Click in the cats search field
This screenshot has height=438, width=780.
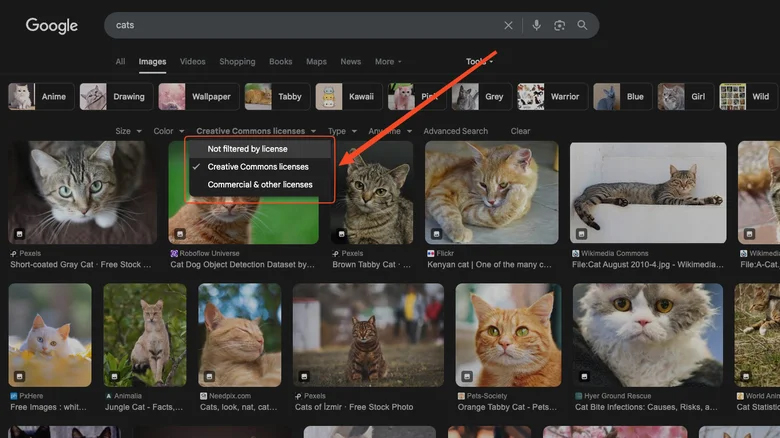click(300, 25)
